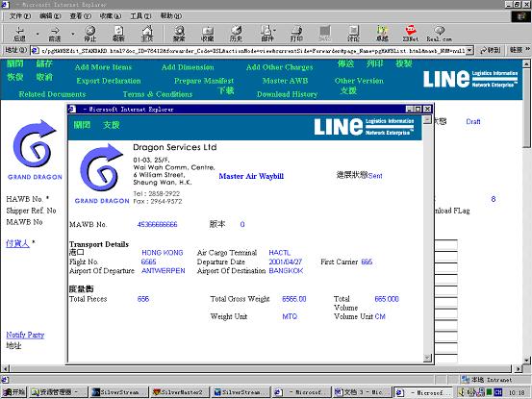Open Related Documents link

(52, 94)
